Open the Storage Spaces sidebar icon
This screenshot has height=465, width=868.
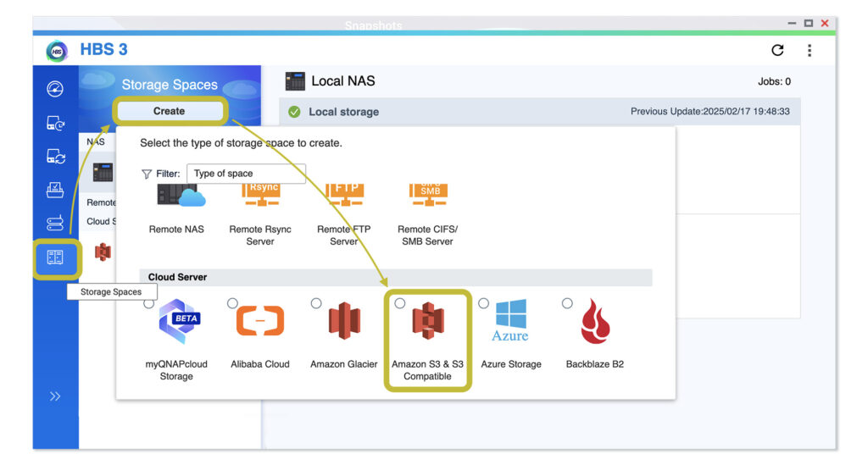[56, 257]
